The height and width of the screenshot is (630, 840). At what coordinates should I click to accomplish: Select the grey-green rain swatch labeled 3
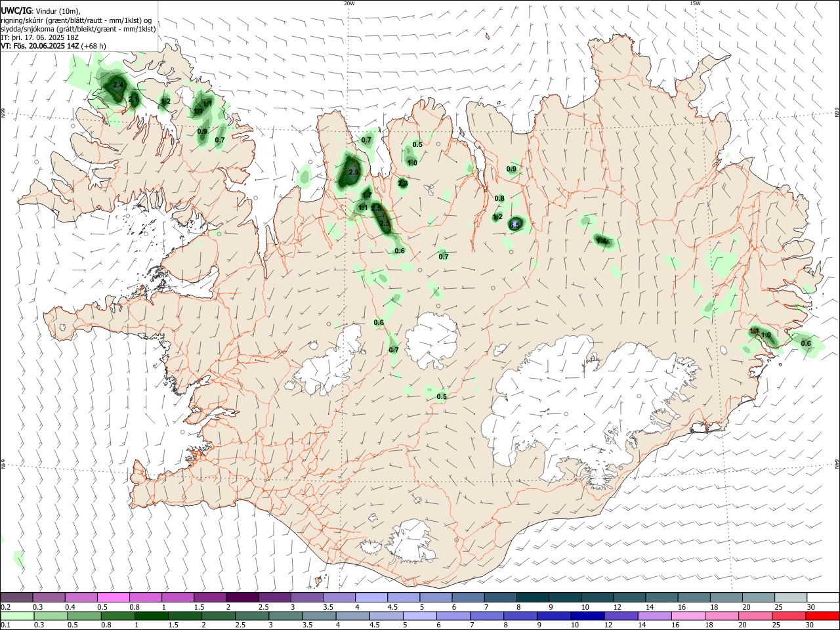click(x=285, y=616)
